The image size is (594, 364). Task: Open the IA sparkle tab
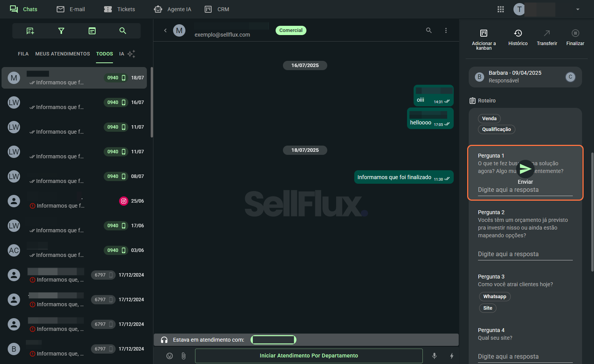pyautogui.click(x=127, y=54)
